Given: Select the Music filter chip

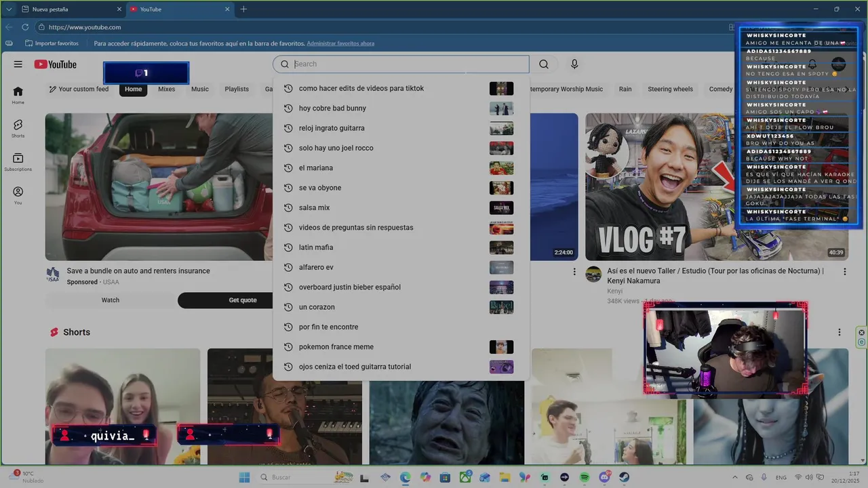Looking at the screenshot, I should [200, 89].
